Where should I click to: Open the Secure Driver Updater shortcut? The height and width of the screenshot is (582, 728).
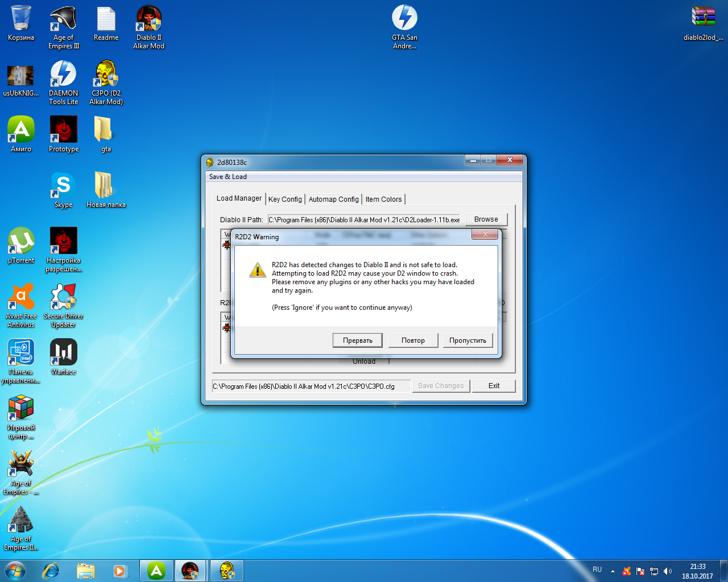click(x=64, y=306)
